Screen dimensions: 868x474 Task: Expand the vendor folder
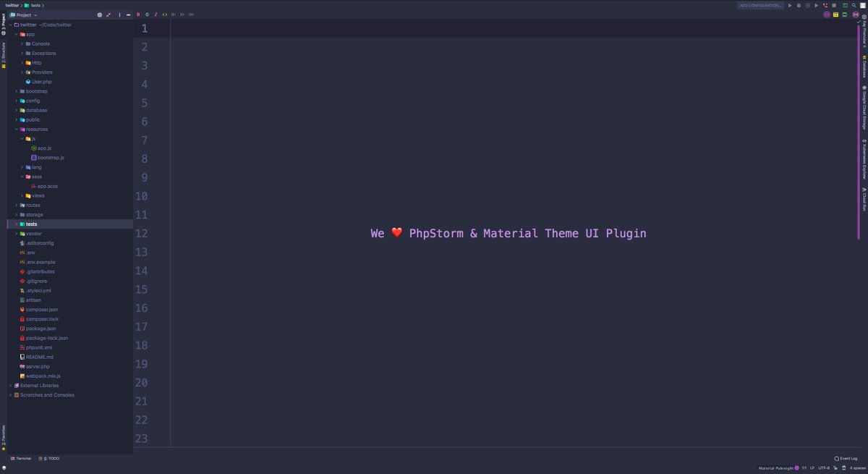[x=16, y=234]
